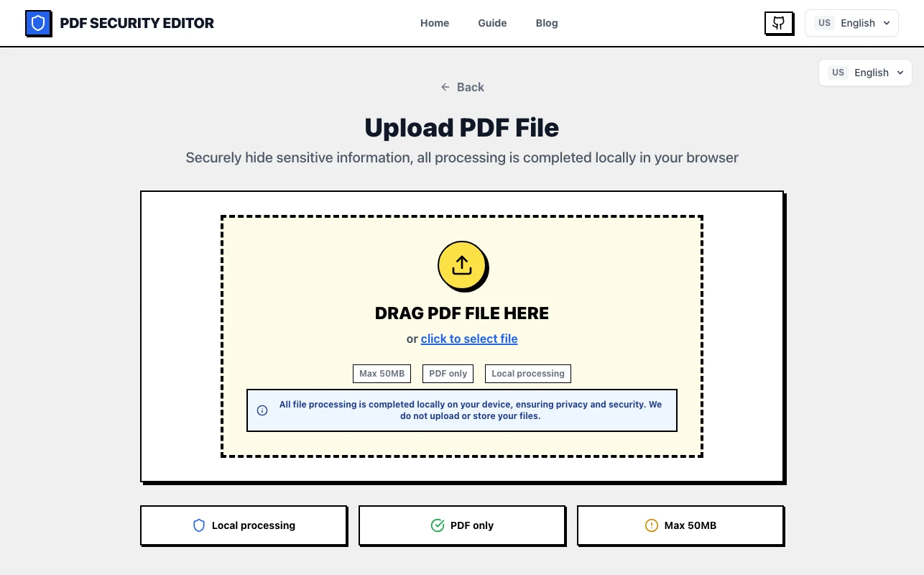Click the 'Securely hide sensitive information' subtitle
The width and height of the screenshot is (924, 575).
462,157
